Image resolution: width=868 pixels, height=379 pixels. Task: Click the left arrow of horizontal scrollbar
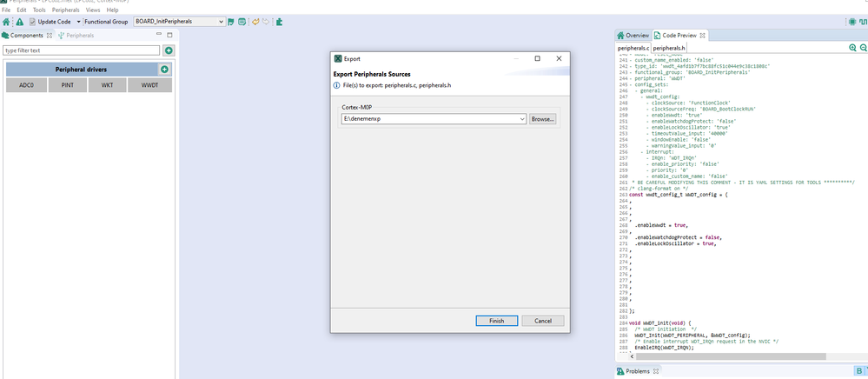tap(632, 357)
